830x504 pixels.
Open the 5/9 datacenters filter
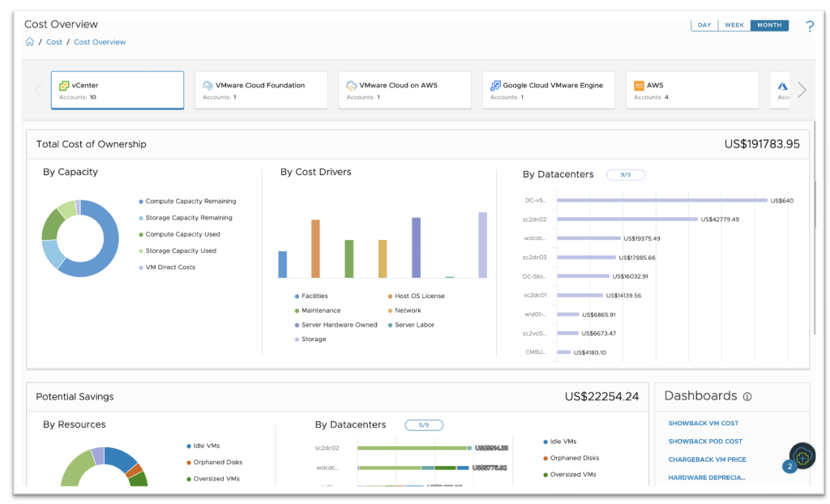(x=423, y=425)
